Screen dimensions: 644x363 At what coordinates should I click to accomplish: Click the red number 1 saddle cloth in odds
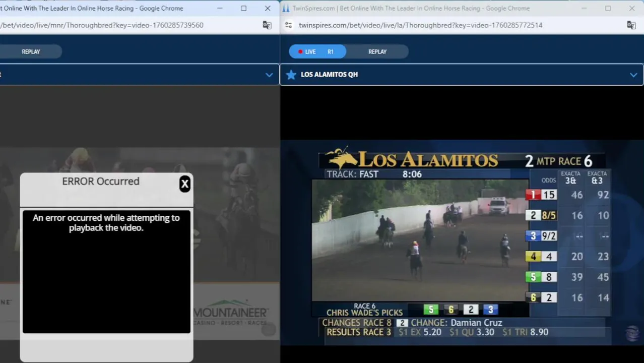(x=533, y=195)
